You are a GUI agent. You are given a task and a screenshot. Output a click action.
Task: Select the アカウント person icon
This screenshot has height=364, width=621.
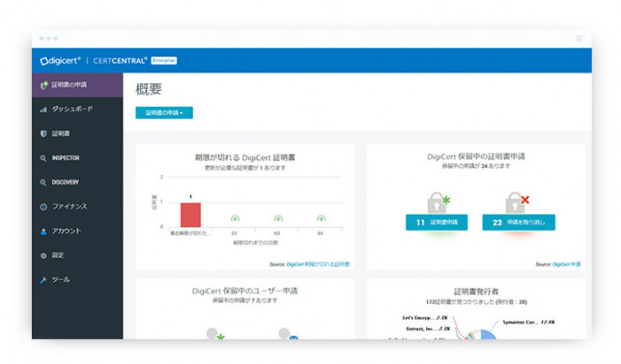pos(43,232)
